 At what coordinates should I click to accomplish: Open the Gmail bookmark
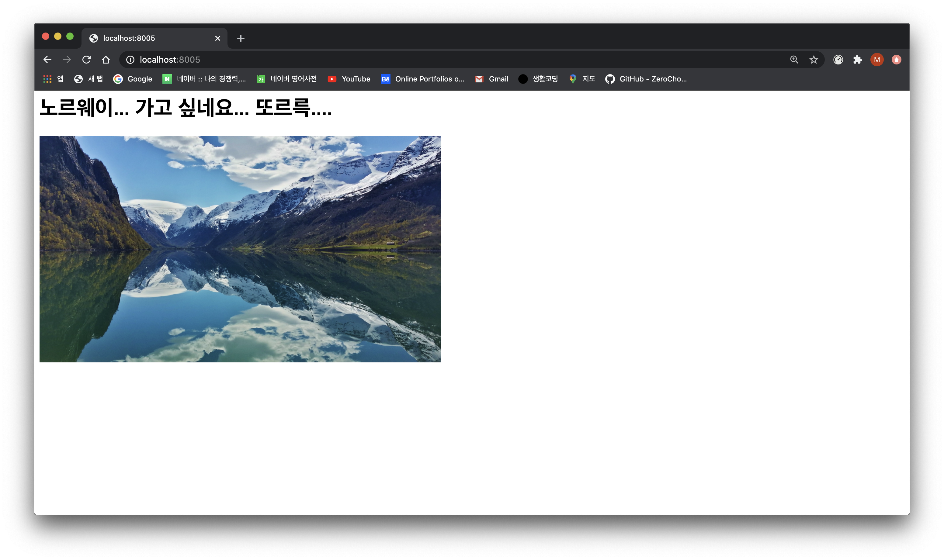491,79
